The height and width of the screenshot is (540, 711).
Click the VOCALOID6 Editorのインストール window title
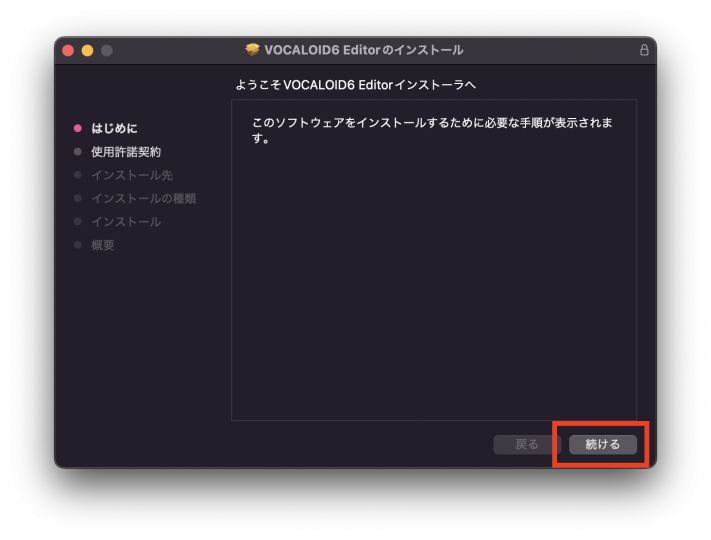coord(363,50)
